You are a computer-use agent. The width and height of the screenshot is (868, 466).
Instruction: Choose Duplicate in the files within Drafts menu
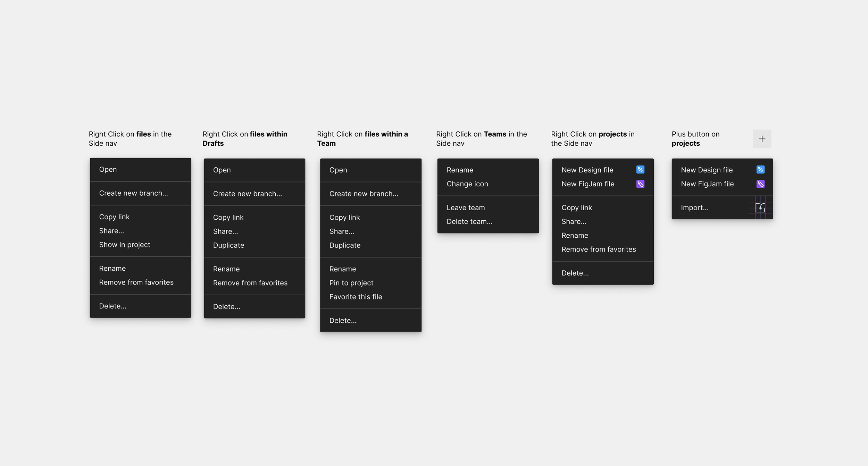228,245
